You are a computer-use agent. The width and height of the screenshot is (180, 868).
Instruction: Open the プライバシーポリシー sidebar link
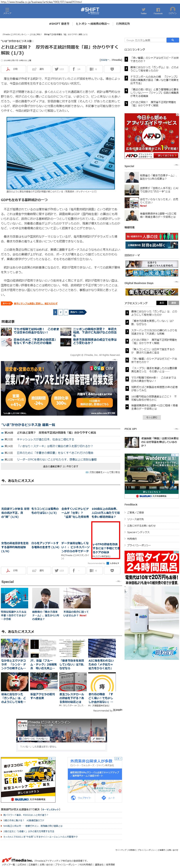pos(139,545)
